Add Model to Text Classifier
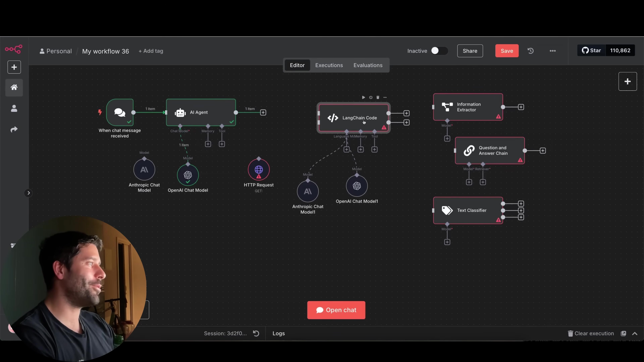Image resolution: width=644 pixels, height=362 pixels. 447,242
